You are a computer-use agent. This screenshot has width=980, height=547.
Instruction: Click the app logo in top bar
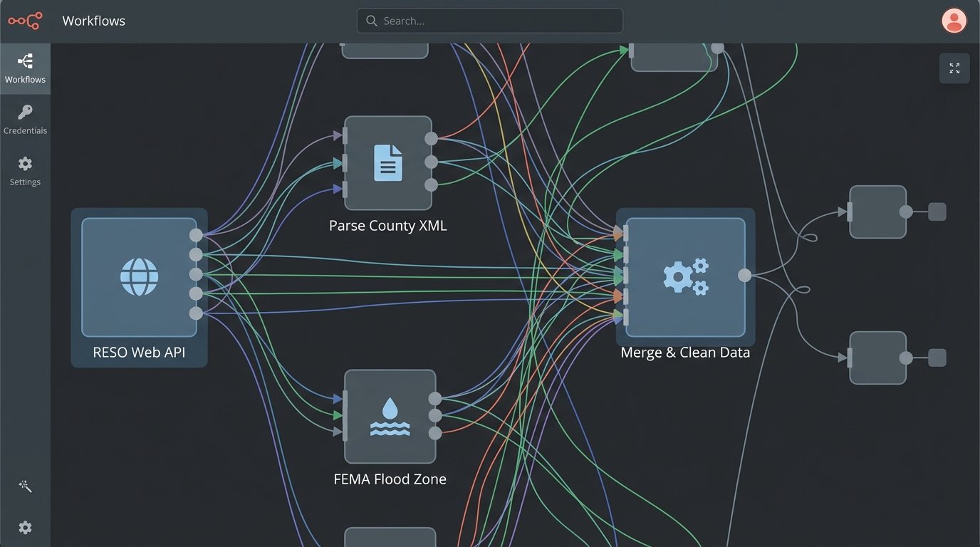point(25,20)
